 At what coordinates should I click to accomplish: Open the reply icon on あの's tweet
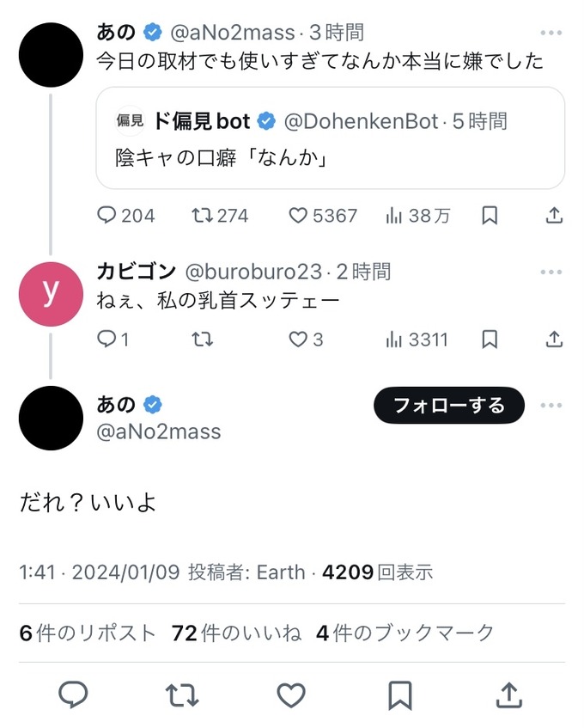click(x=106, y=216)
